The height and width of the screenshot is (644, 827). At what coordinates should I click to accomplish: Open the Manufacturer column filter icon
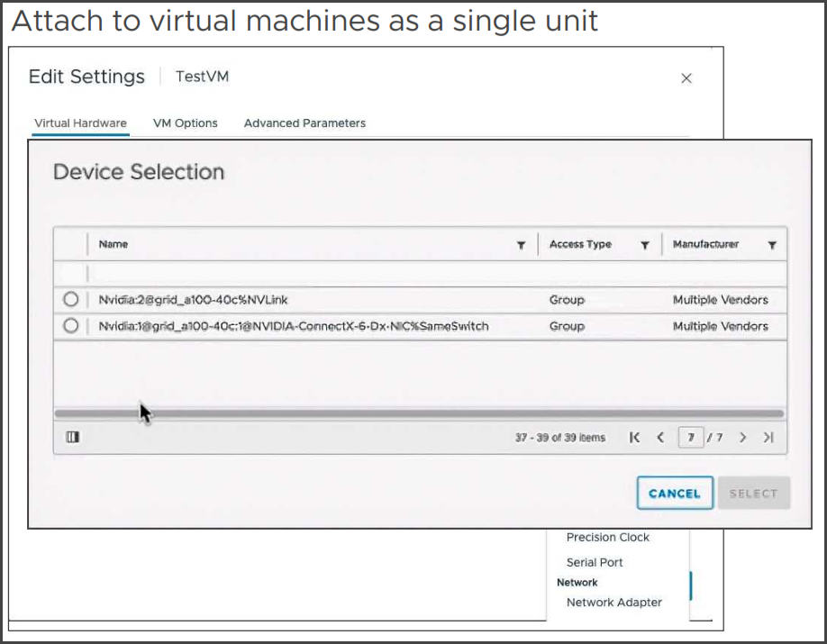point(772,245)
